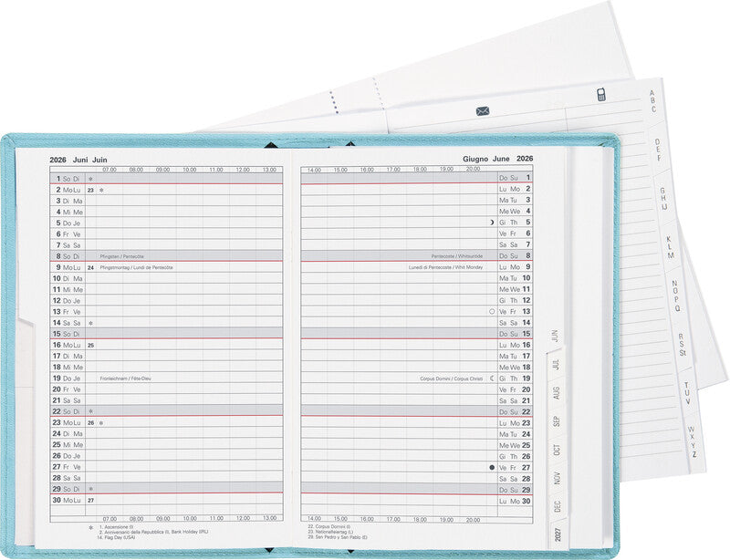Click the asterisk marker on the 14 Sa row
The image size is (730, 560).
coord(90,323)
